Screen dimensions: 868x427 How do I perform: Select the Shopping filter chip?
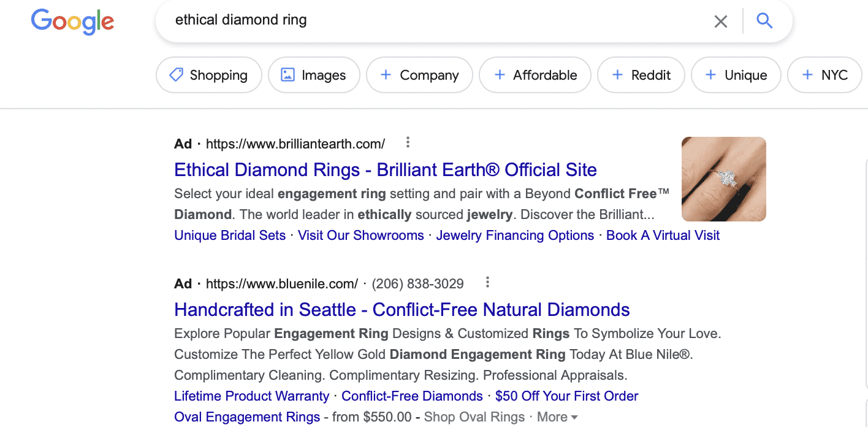pyautogui.click(x=209, y=75)
